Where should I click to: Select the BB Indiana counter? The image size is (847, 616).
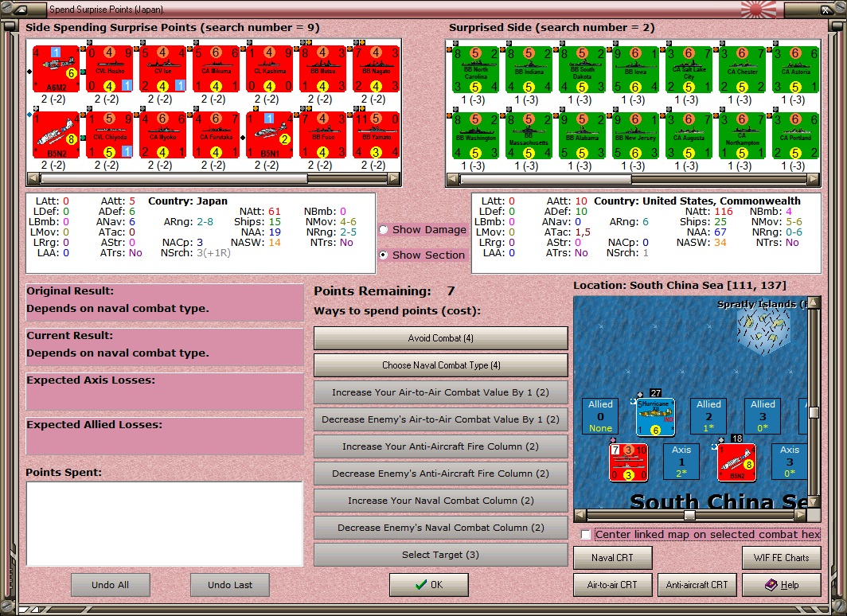click(529, 70)
